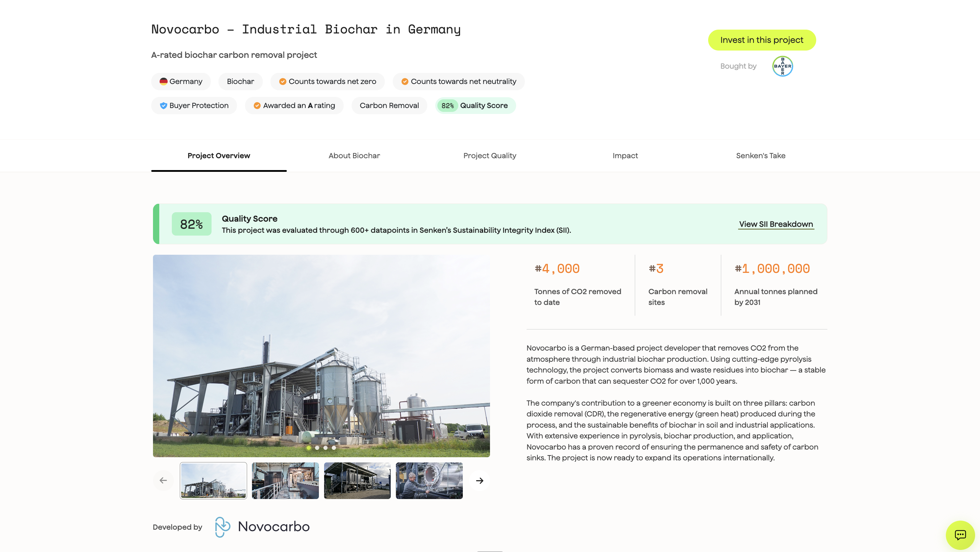Select the interior control room thumbnail
The image size is (980, 552).
tap(285, 481)
